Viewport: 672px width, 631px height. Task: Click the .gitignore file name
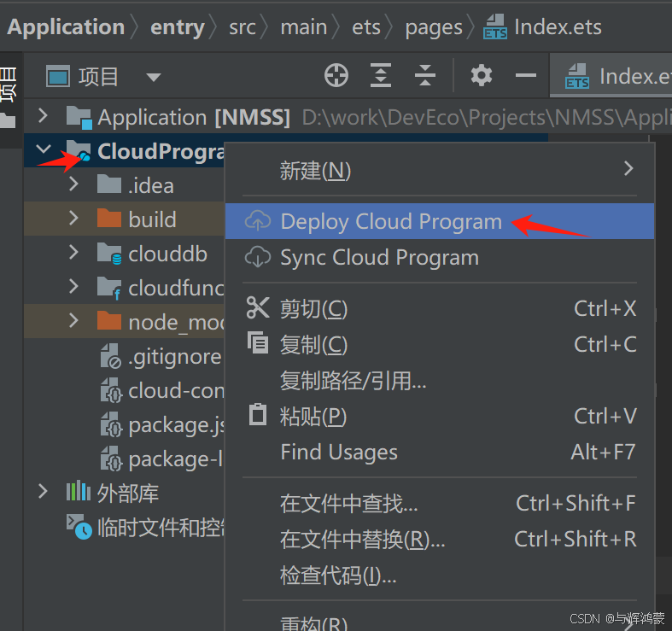(x=175, y=357)
